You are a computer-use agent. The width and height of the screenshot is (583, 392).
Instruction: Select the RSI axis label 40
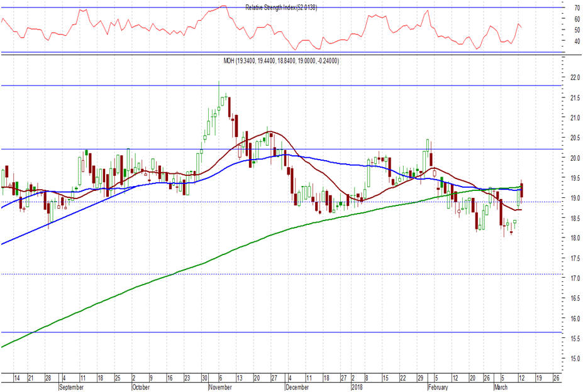[577, 41]
